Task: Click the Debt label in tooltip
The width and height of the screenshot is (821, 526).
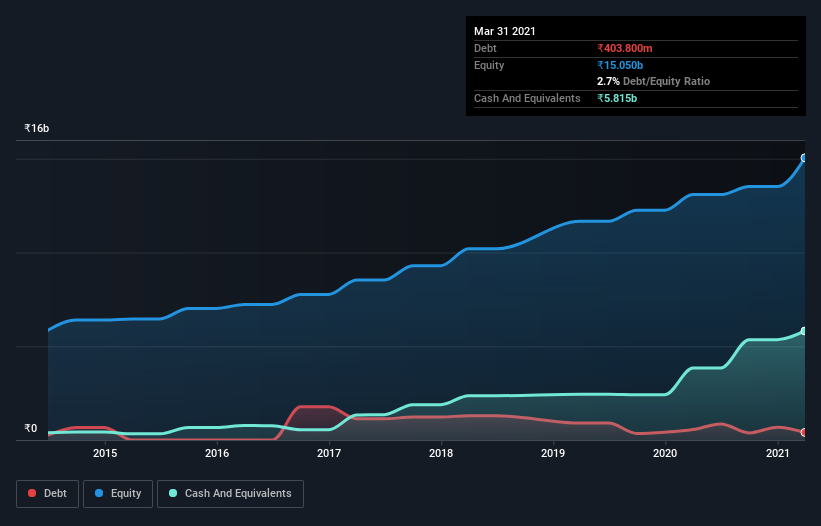Action: coord(485,48)
